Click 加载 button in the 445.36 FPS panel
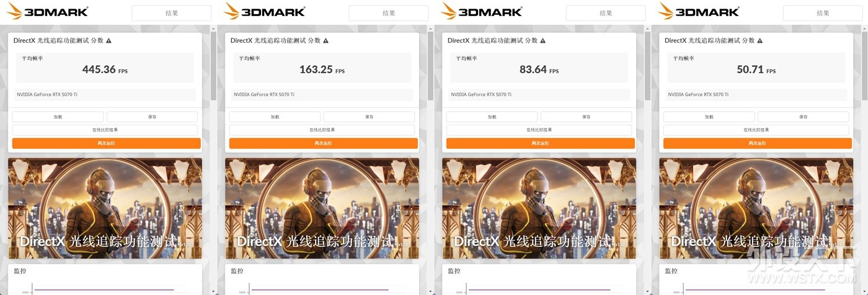The height and width of the screenshot is (295, 868). [x=58, y=117]
